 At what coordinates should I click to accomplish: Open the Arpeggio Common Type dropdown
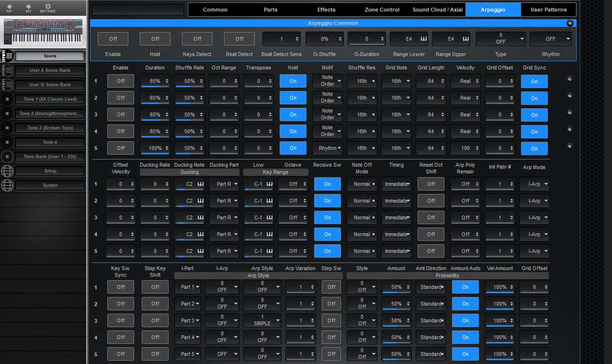pos(501,39)
